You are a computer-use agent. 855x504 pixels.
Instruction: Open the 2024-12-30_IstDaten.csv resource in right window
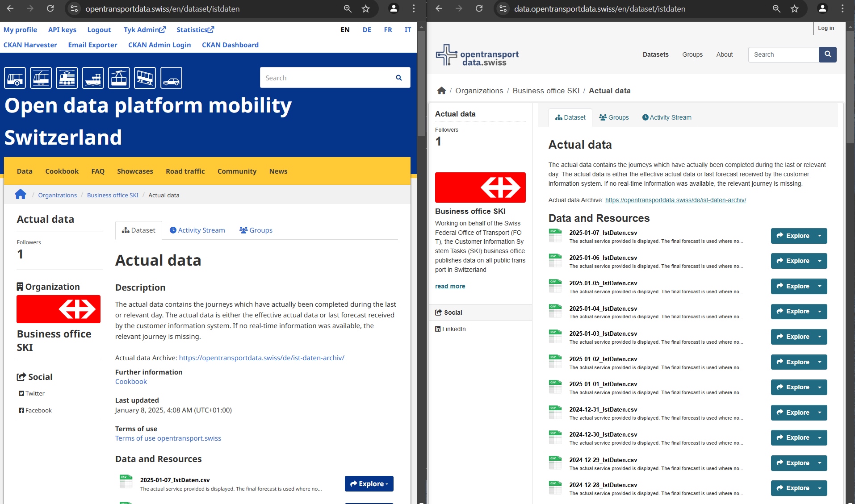coord(603,434)
